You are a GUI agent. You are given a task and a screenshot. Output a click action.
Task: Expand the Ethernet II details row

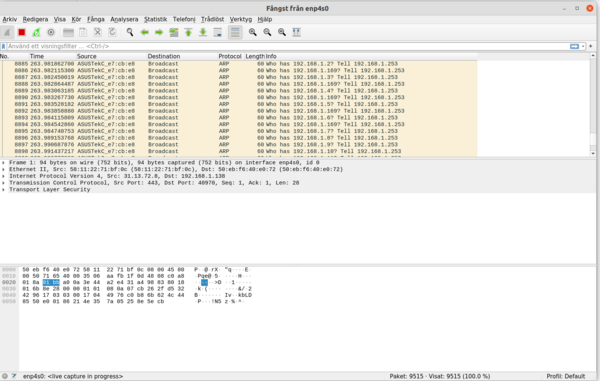pyautogui.click(x=3, y=169)
